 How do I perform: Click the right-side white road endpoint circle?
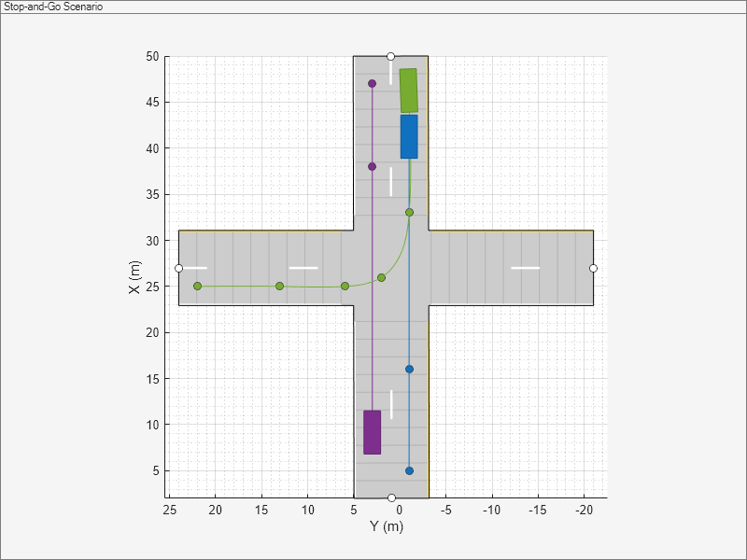tap(592, 269)
